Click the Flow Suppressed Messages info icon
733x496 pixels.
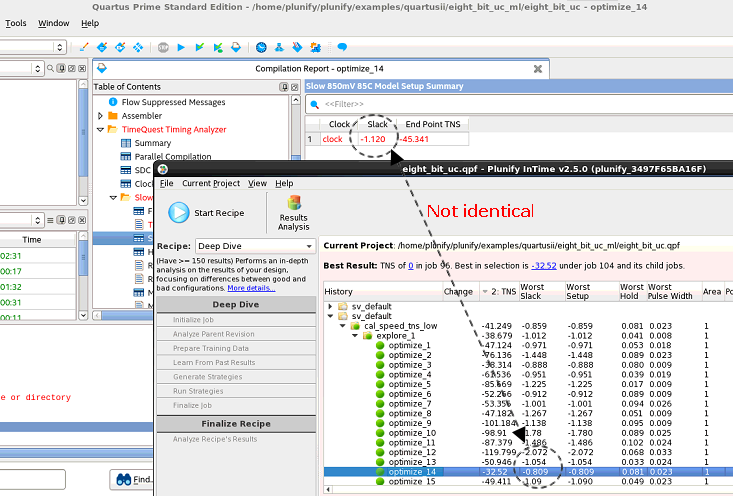click(x=113, y=102)
